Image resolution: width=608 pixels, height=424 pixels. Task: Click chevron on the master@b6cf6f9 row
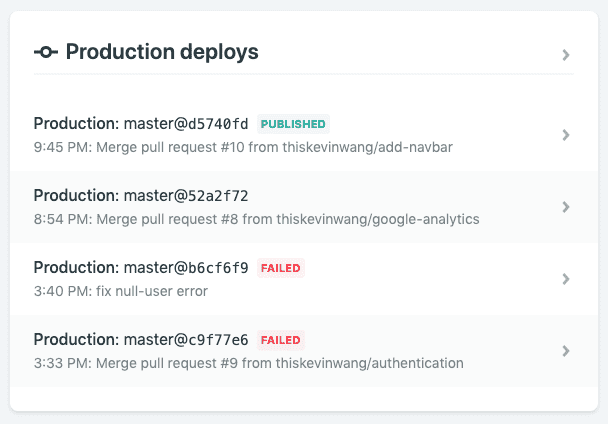(566, 279)
